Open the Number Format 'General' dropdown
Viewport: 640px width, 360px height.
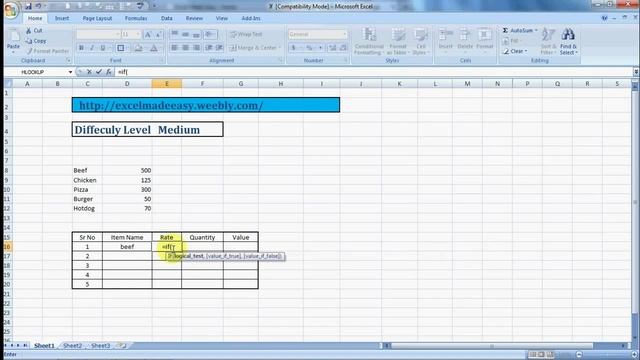[345, 34]
